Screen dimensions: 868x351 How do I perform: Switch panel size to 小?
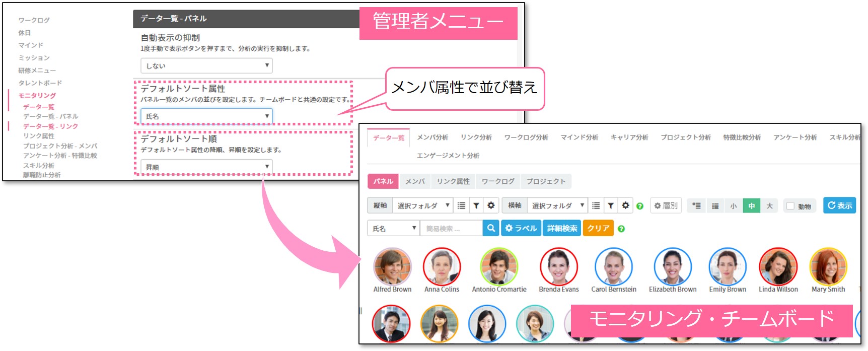[733, 205]
